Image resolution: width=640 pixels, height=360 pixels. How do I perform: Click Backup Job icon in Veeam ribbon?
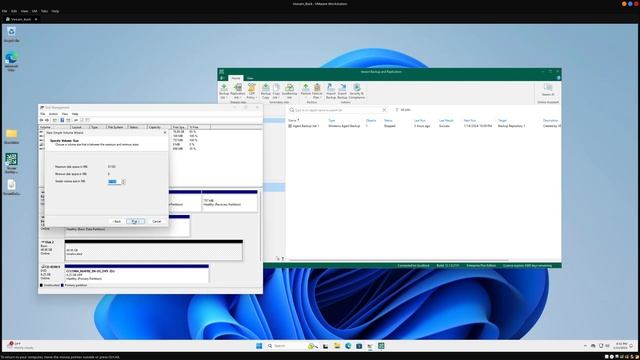pos(224,91)
